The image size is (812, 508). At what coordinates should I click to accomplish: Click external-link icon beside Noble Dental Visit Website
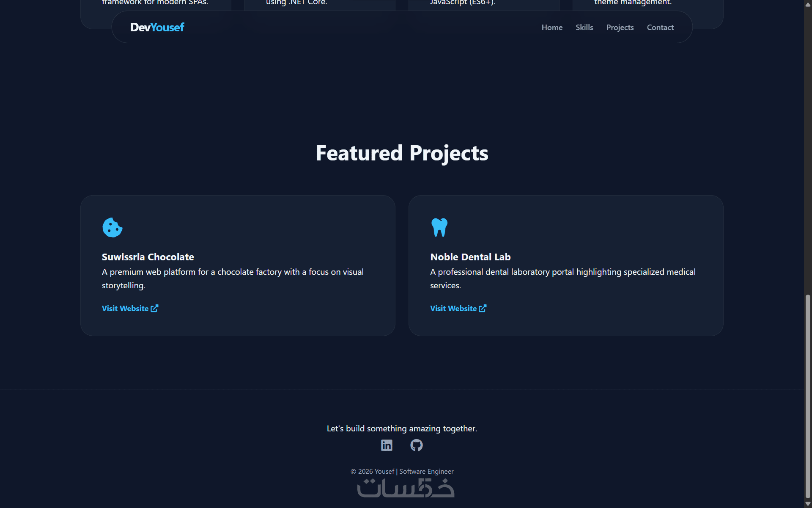point(483,309)
